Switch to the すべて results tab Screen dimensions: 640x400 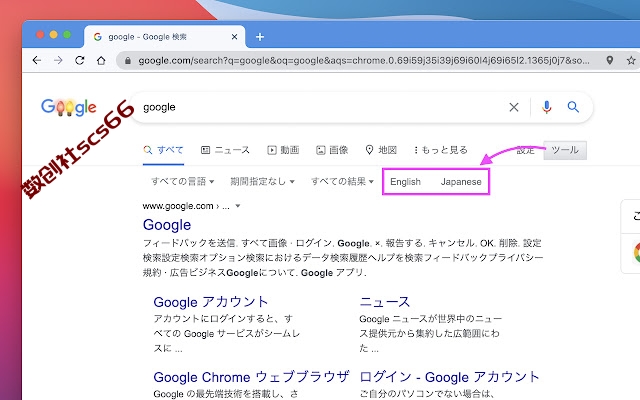pos(163,150)
